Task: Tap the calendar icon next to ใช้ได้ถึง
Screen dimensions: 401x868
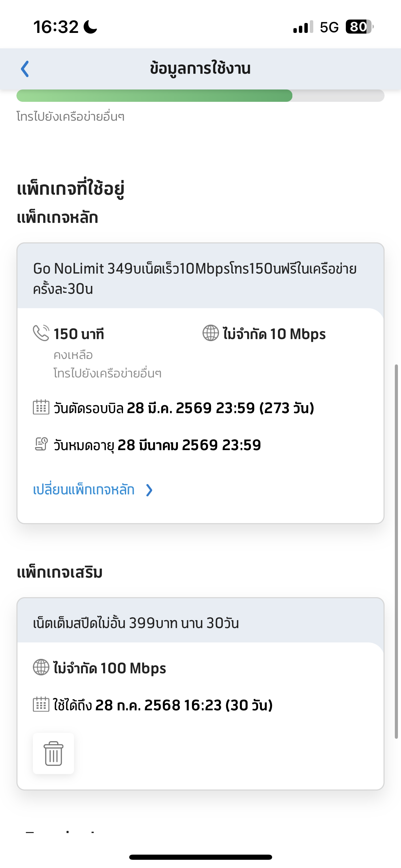Action: [x=41, y=704]
